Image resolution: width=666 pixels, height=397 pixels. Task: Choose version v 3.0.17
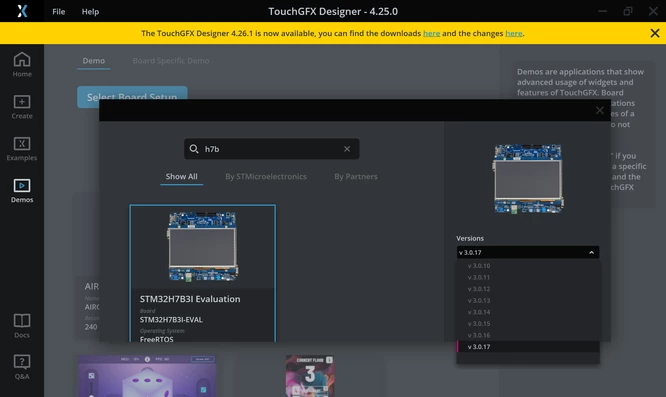pyautogui.click(x=528, y=346)
